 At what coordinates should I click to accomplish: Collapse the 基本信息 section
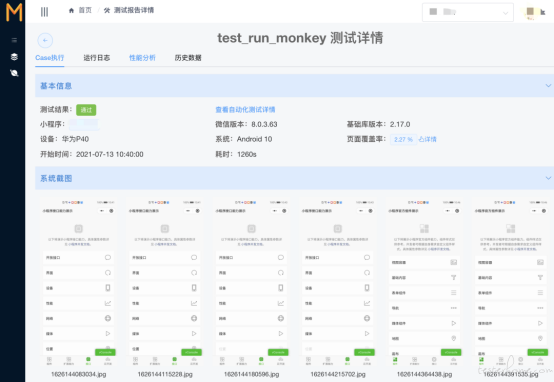point(548,86)
